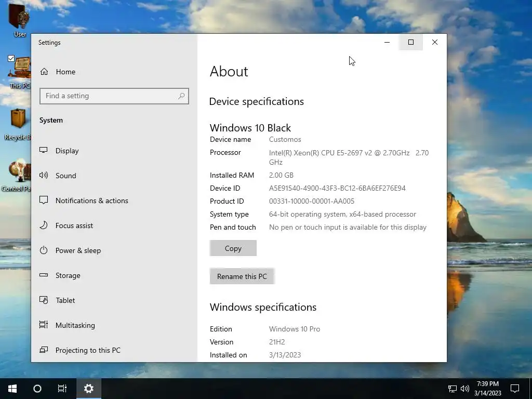Open Sound settings
Viewport: 532px width, 399px height.
click(x=114, y=176)
